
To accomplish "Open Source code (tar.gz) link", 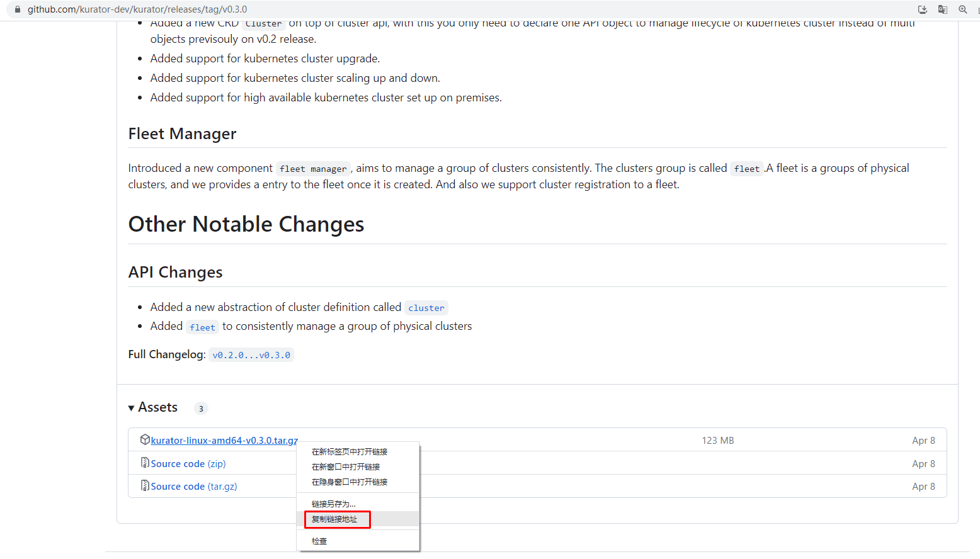I will pyautogui.click(x=194, y=487).
